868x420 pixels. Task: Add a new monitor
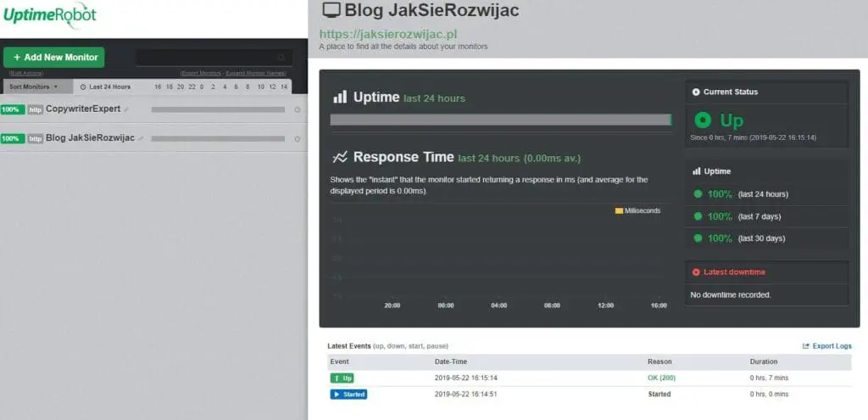(x=53, y=57)
